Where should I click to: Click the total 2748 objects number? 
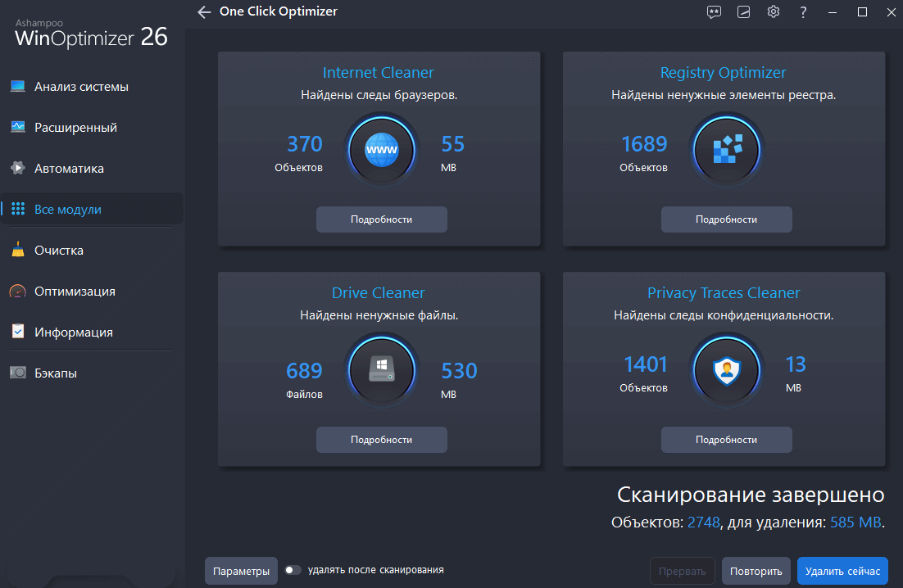coord(704,522)
